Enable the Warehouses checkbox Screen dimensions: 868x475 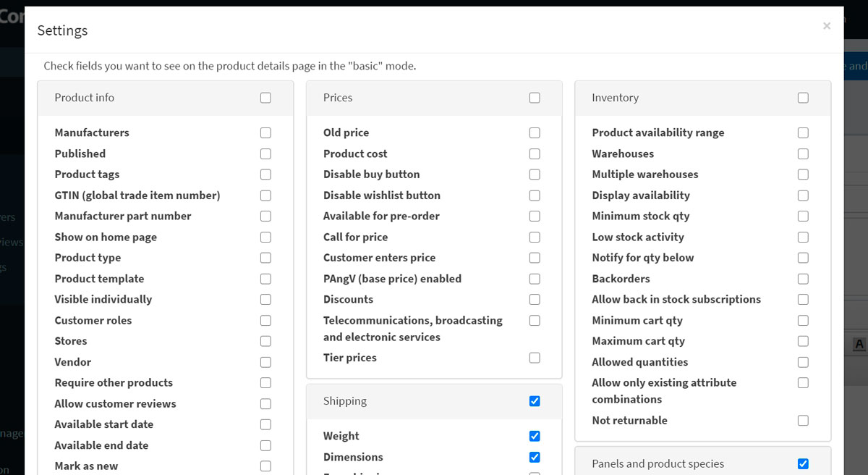point(803,154)
